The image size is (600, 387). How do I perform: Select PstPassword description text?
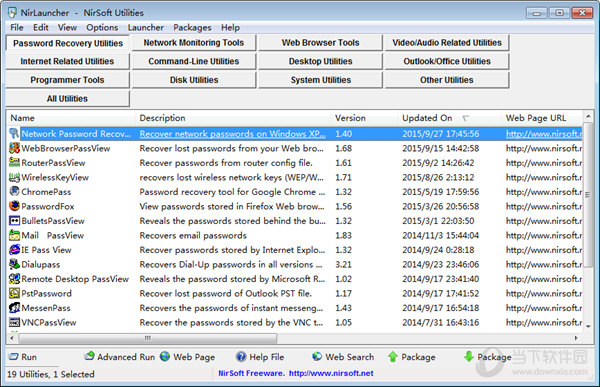[226, 294]
